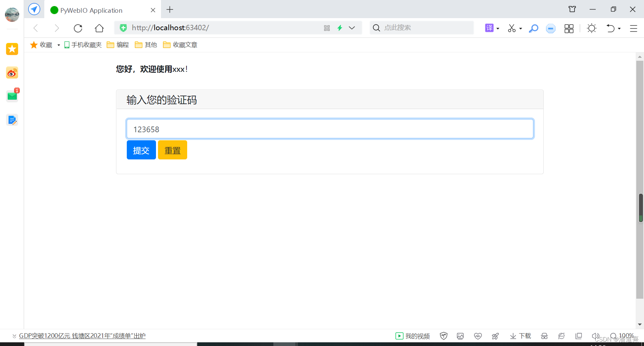Click the vertical scrollbar thumb

tap(640, 180)
